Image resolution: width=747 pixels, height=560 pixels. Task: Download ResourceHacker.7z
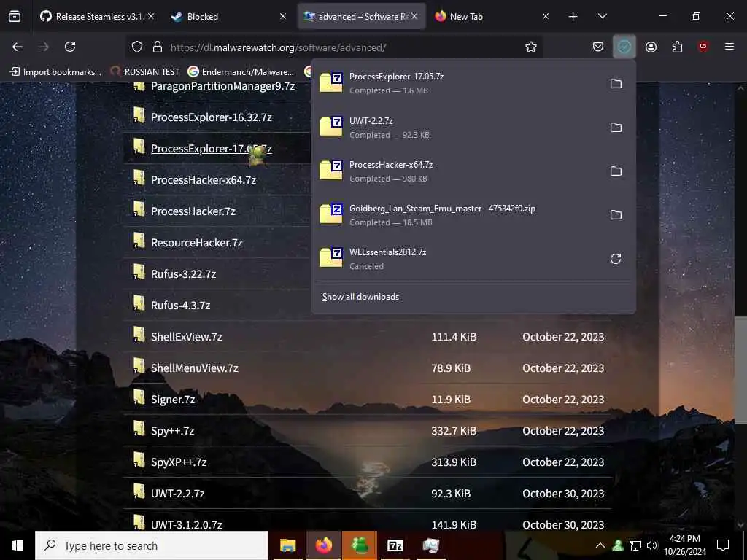pyautogui.click(x=197, y=243)
